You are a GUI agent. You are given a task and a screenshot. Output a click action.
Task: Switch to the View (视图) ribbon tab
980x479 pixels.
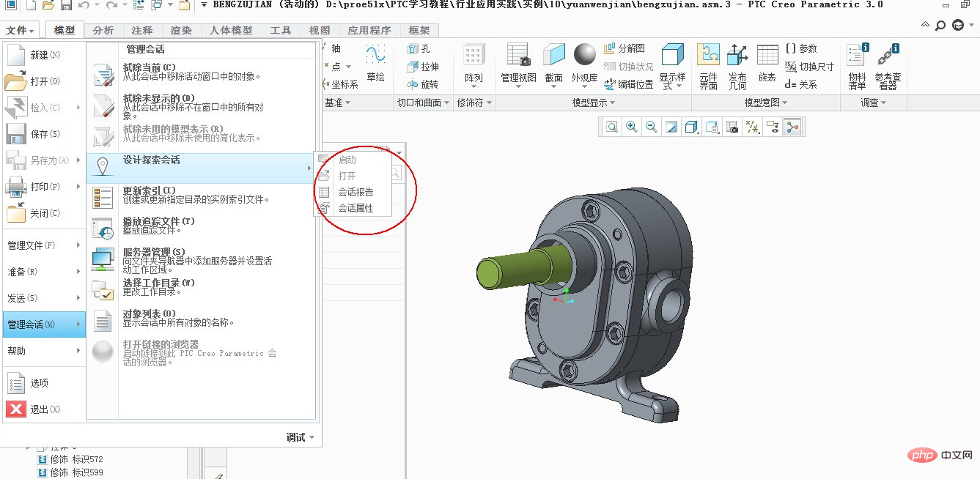[320, 30]
